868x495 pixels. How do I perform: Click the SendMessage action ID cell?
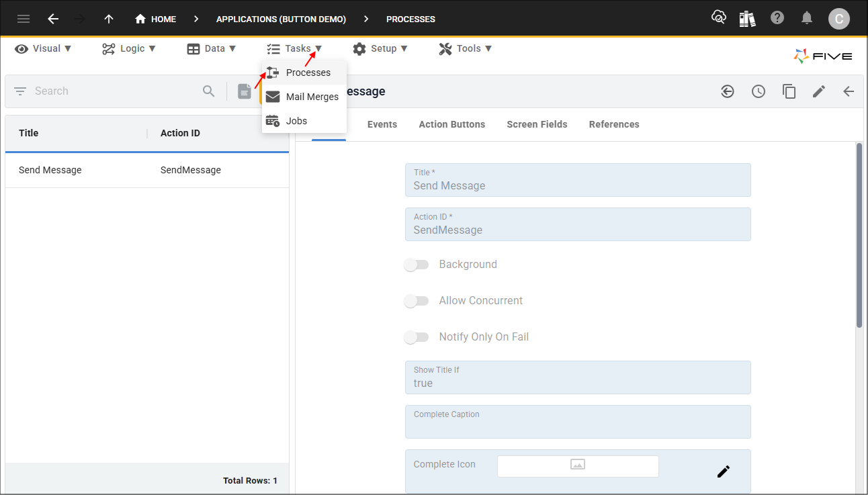pos(191,170)
